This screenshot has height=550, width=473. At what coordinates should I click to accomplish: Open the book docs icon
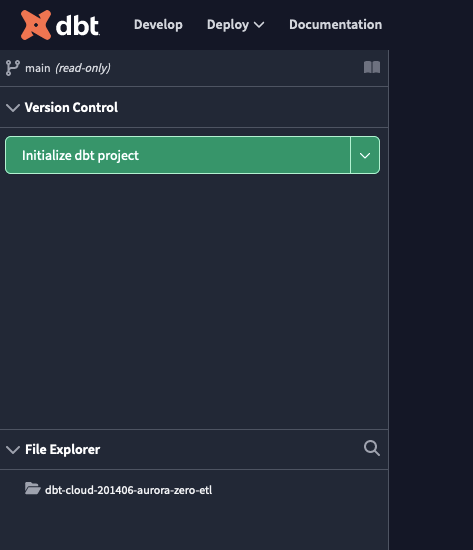click(x=372, y=67)
